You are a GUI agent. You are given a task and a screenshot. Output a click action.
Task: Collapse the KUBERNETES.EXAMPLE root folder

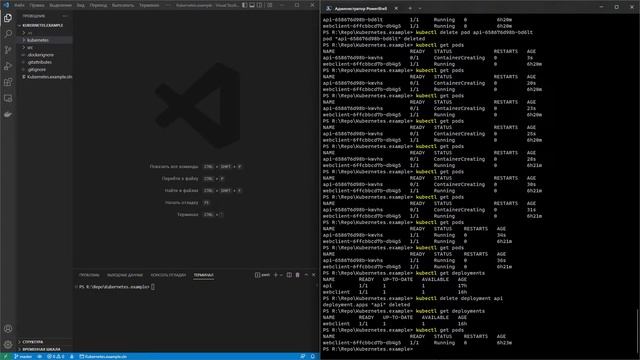44,25
